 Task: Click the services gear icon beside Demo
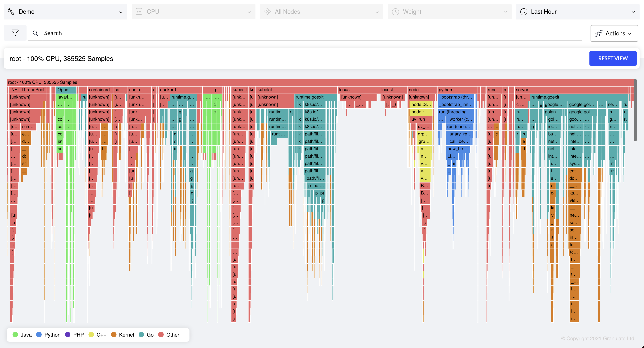pos(11,11)
